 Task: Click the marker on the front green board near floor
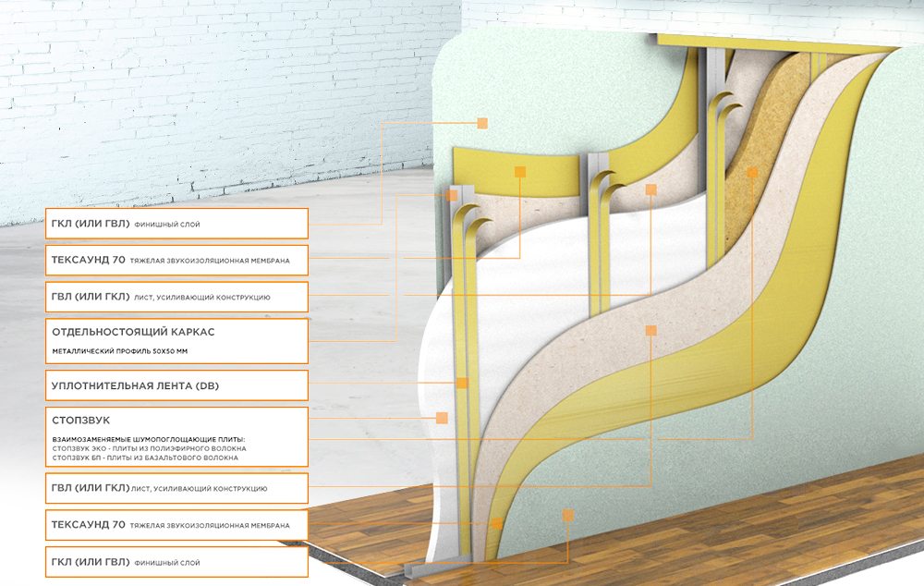coord(568,514)
